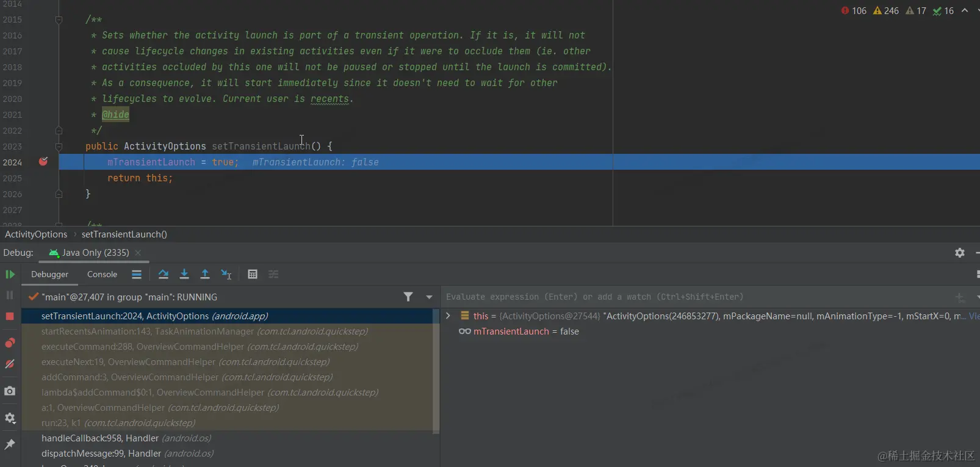This screenshot has width=980, height=467.
Task: View breakpoints double red circle icon
Action: point(10,342)
